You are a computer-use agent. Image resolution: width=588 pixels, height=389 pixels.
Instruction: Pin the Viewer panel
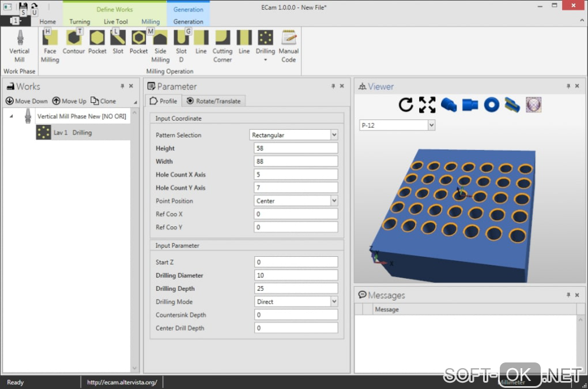568,86
